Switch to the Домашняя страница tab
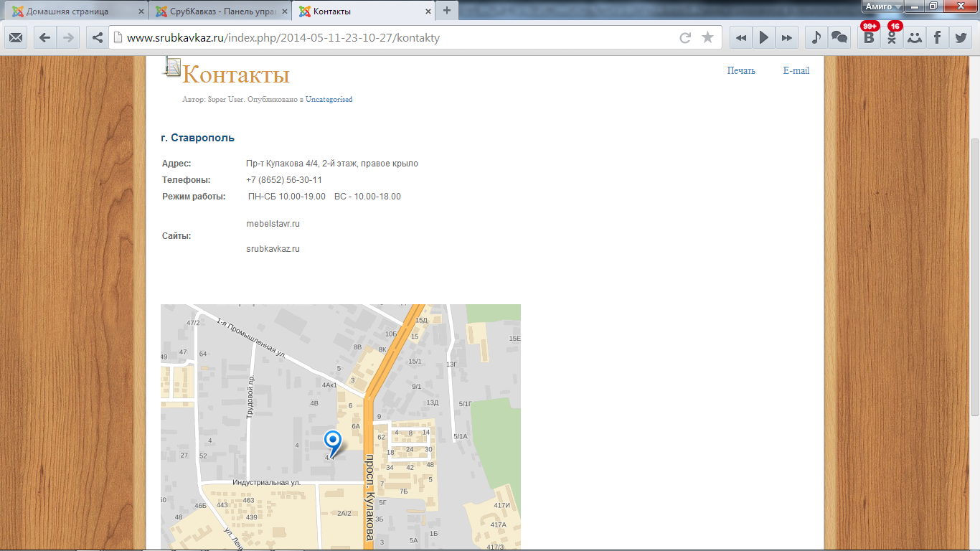Image resolution: width=980 pixels, height=551 pixels. pos(76,11)
